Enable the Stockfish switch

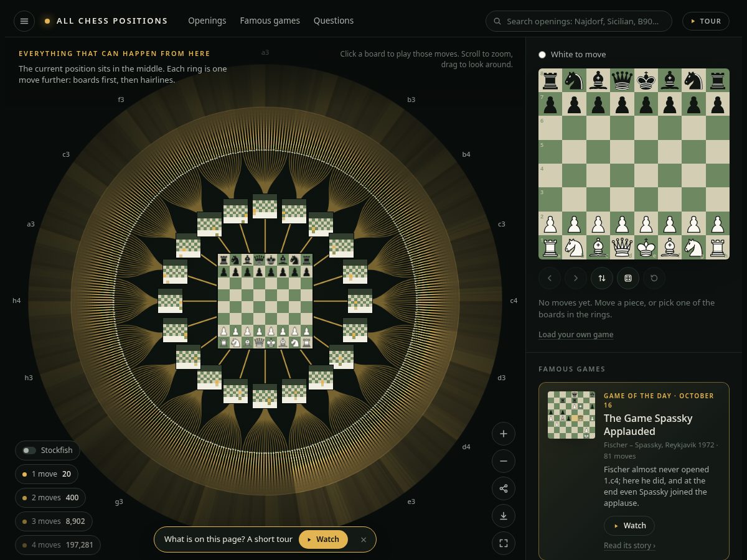pos(47,450)
